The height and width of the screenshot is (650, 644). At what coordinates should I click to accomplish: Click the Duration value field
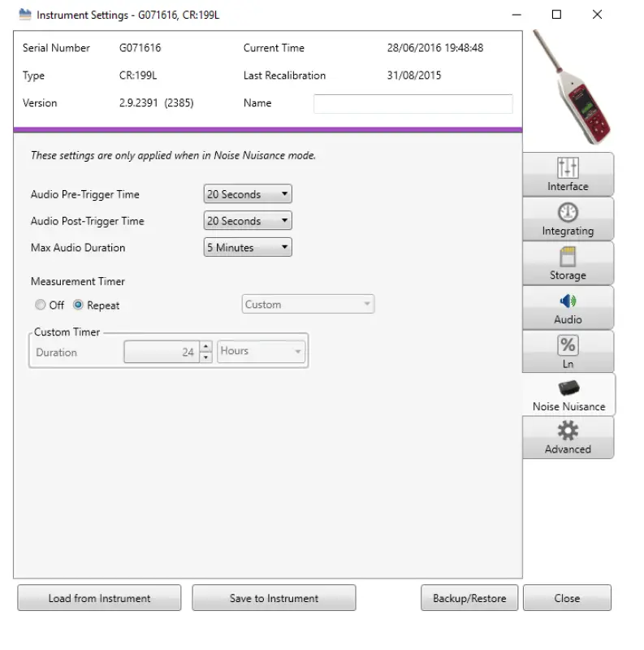tap(162, 352)
